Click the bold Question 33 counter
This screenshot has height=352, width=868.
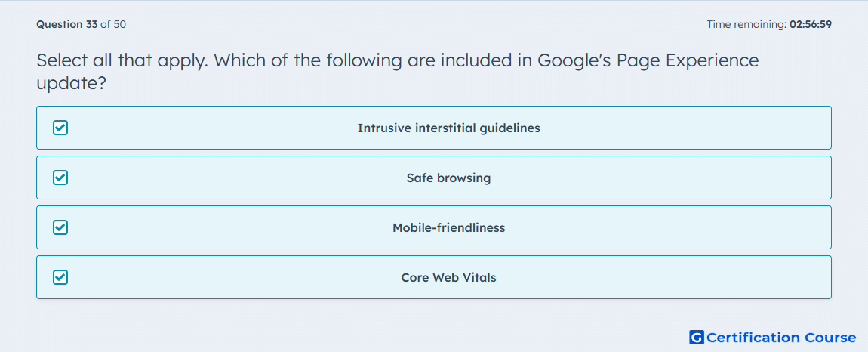[x=67, y=24]
